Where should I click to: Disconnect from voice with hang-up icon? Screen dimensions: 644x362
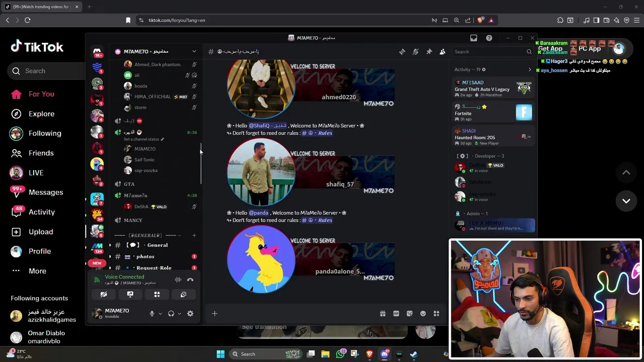190,280
